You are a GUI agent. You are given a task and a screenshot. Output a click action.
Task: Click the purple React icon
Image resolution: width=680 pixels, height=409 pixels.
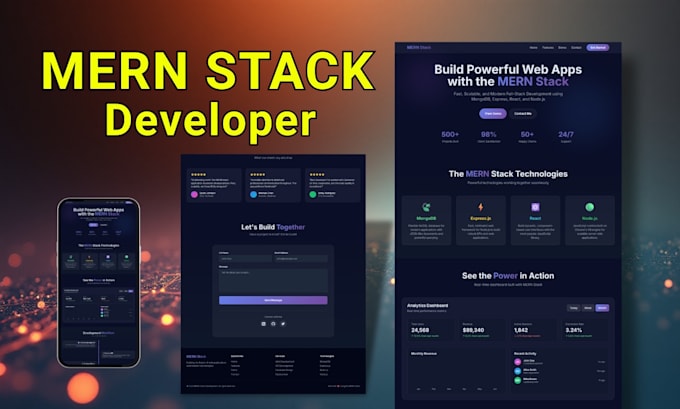[x=535, y=207]
